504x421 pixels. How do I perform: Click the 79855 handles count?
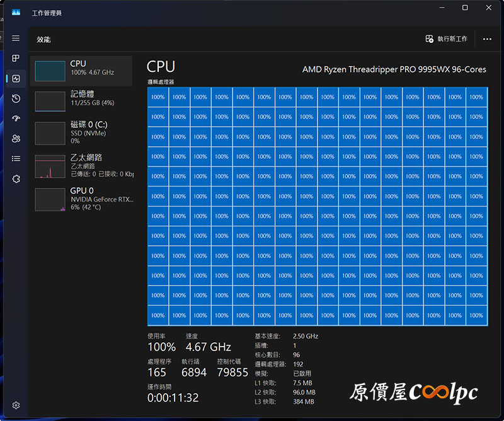point(232,372)
